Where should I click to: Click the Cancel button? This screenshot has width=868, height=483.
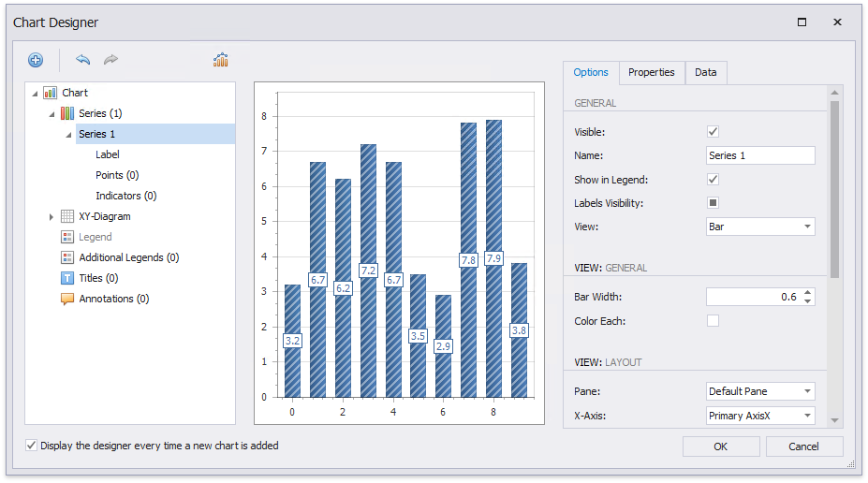(x=803, y=446)
